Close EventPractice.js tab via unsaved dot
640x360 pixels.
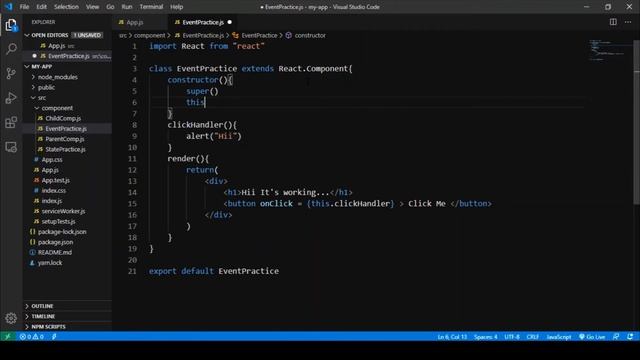tap(229, 22)
